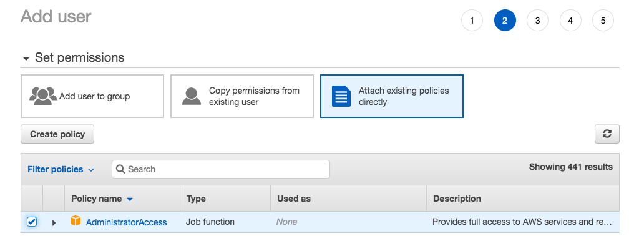Select the Add user to group option
Screen dimensions: 644x236
(x=92, y=96)
